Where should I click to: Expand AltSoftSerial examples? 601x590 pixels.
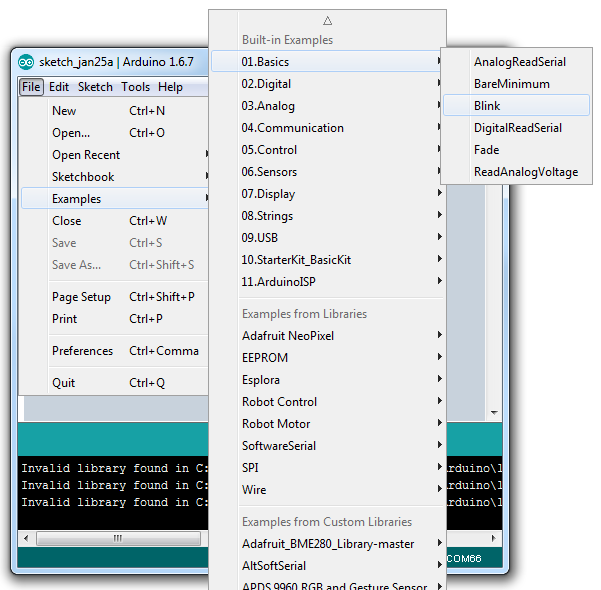(x=327, y=565)
